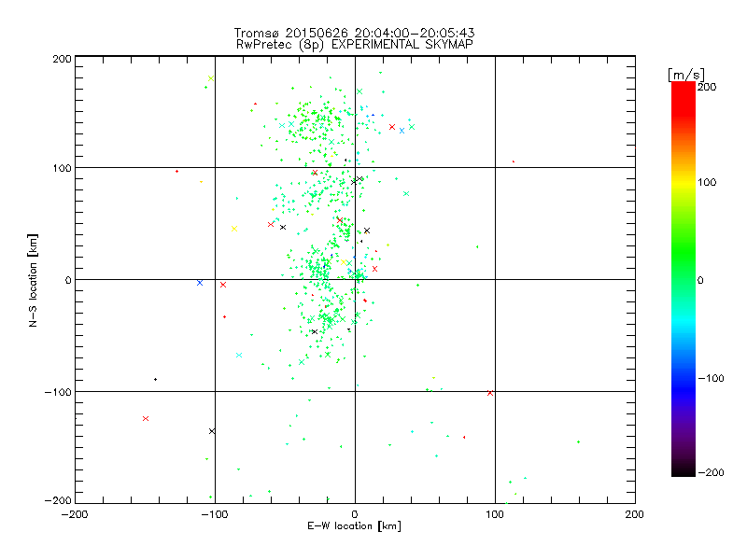The width and height of the screenshot is (747, 560).
Task: Click the 'E-W location [km]' axis label
Action: point(354,526)
